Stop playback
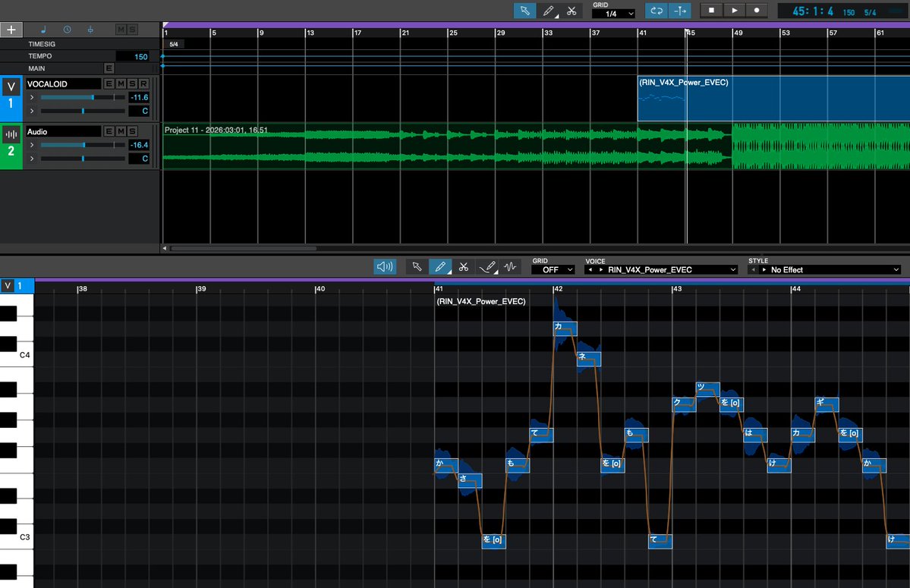This screenshot has height=588, width=910. click(711, 10)
